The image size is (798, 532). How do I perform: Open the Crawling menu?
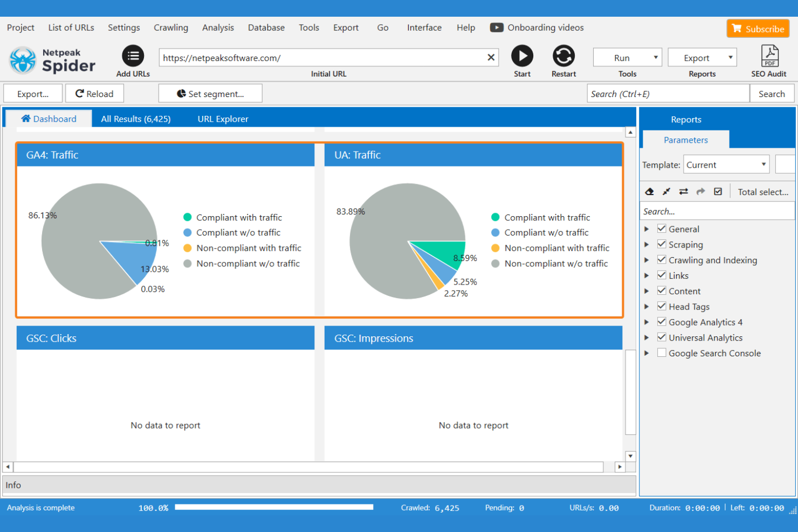click(171, 27)
